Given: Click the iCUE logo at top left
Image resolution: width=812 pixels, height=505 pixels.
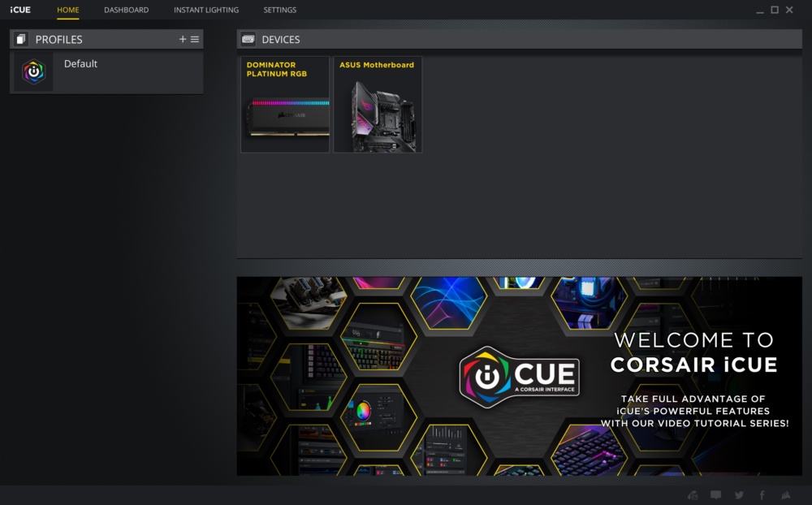Looking at the screenshot, I should coord(20,10).
